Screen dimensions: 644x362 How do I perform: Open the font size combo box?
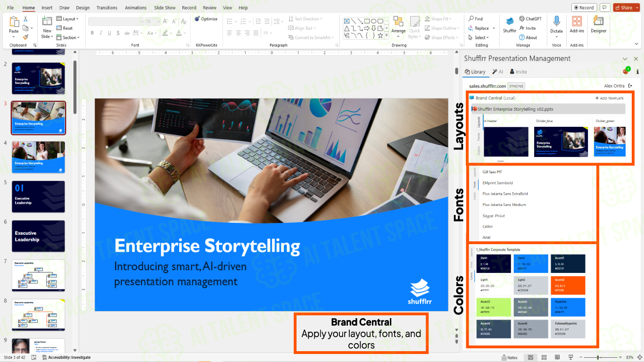coord(153,22)
